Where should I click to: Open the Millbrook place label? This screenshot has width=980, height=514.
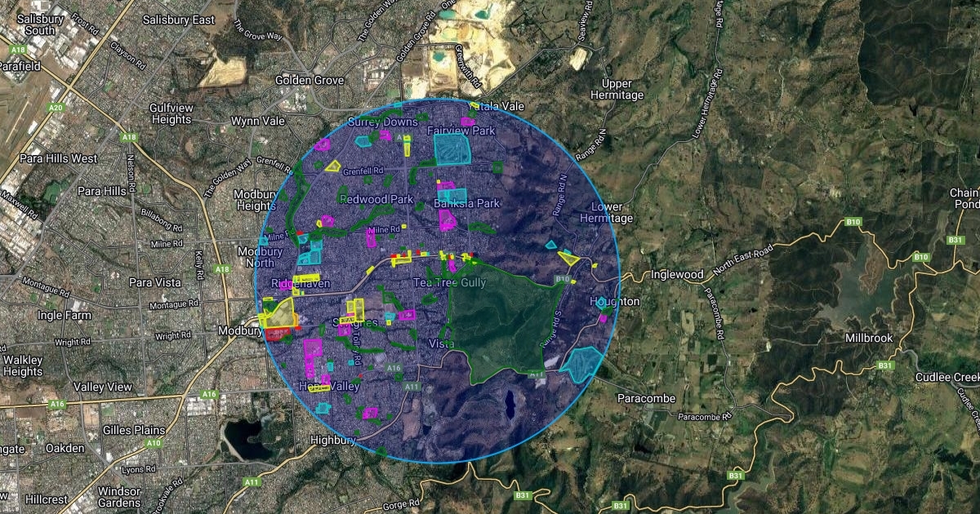tap(869, 338)
